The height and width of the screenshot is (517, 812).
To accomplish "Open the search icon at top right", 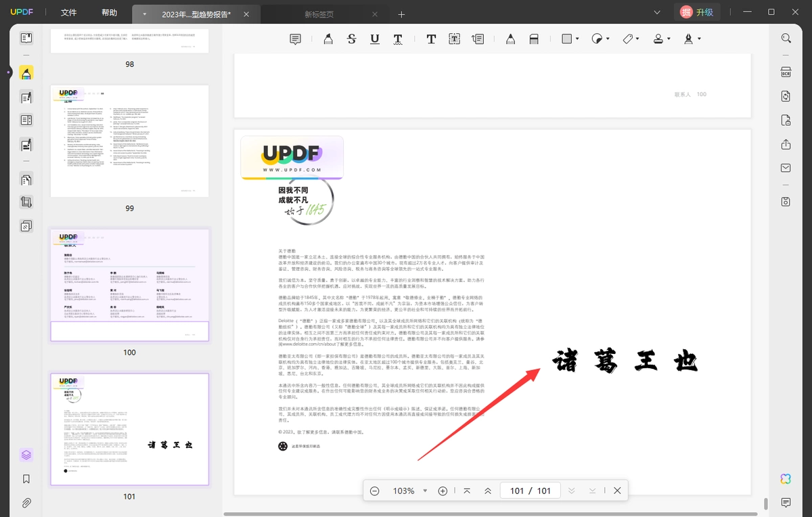I will (786, 39).
